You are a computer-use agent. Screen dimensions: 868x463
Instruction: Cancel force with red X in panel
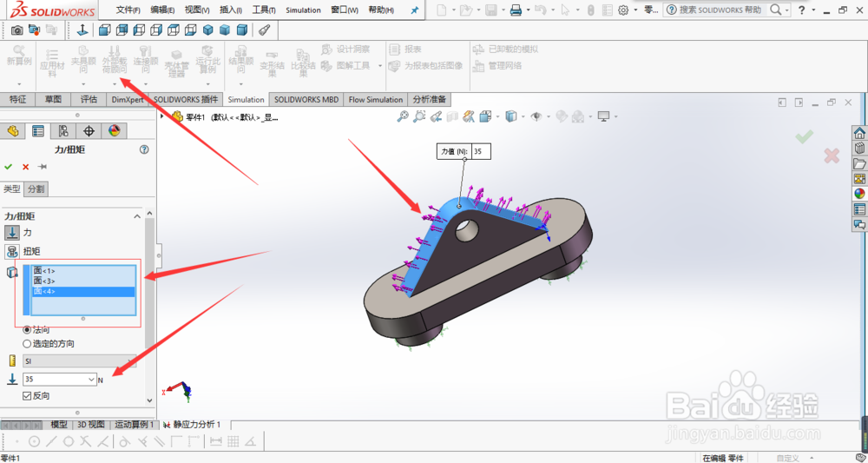pyautogui.click(x=25, y=167)
